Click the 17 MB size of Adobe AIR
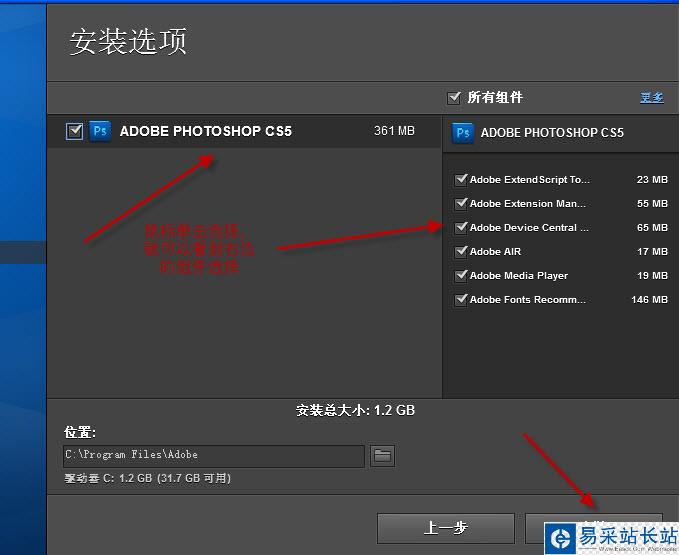The image size is (679, 555). [x=652, y=252]
